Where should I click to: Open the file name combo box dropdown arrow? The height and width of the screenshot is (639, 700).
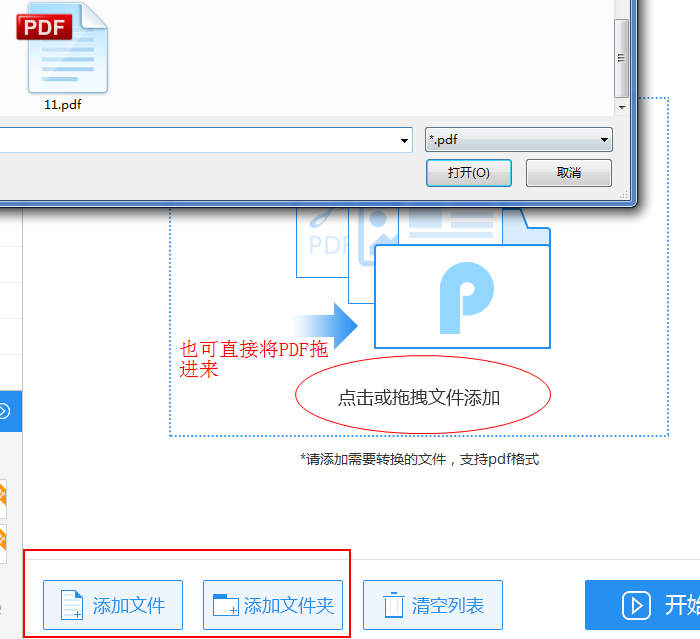(x=404, y=141)
